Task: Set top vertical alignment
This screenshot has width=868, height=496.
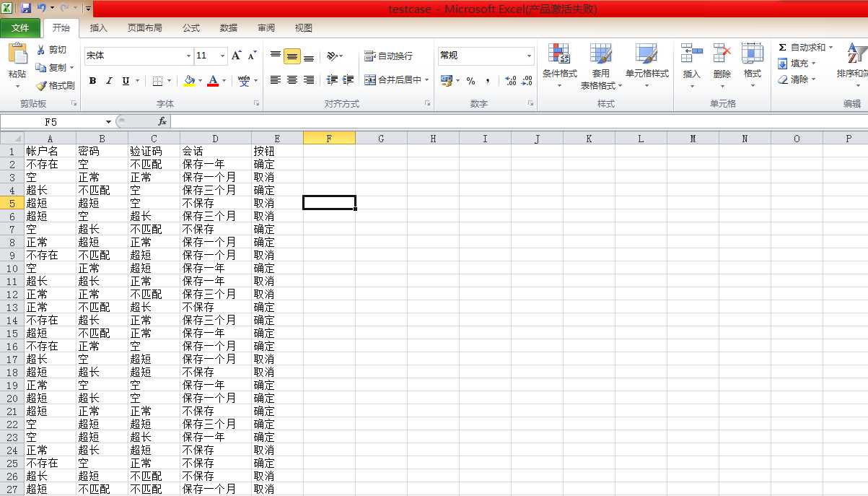Action: coord(275,56)
